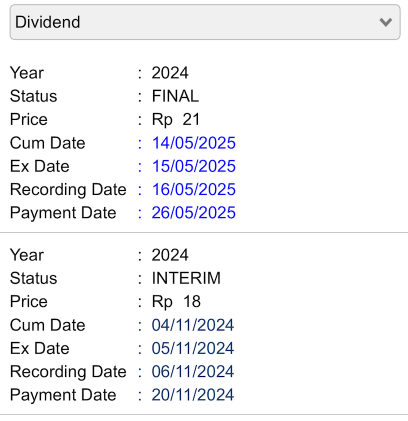Click the Ex Date label in INTERIM section
The image size is (408, 421).
coord(40,349)
